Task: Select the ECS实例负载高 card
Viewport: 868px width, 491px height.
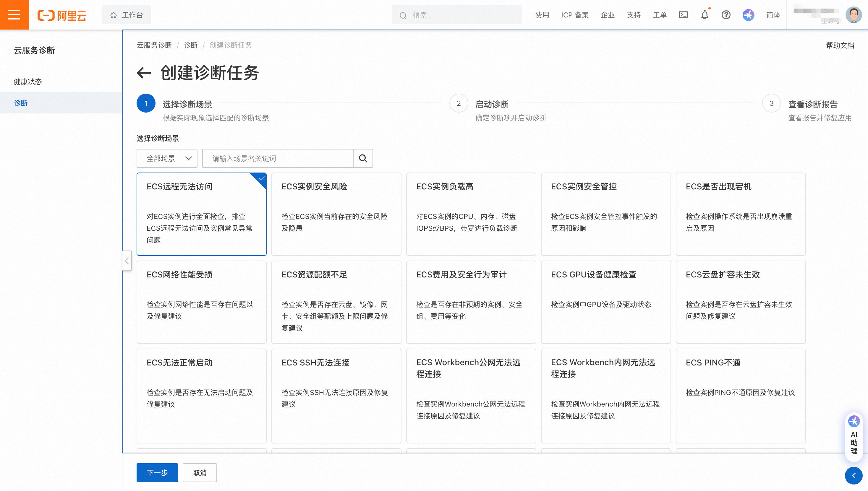Action: (471, 214)
